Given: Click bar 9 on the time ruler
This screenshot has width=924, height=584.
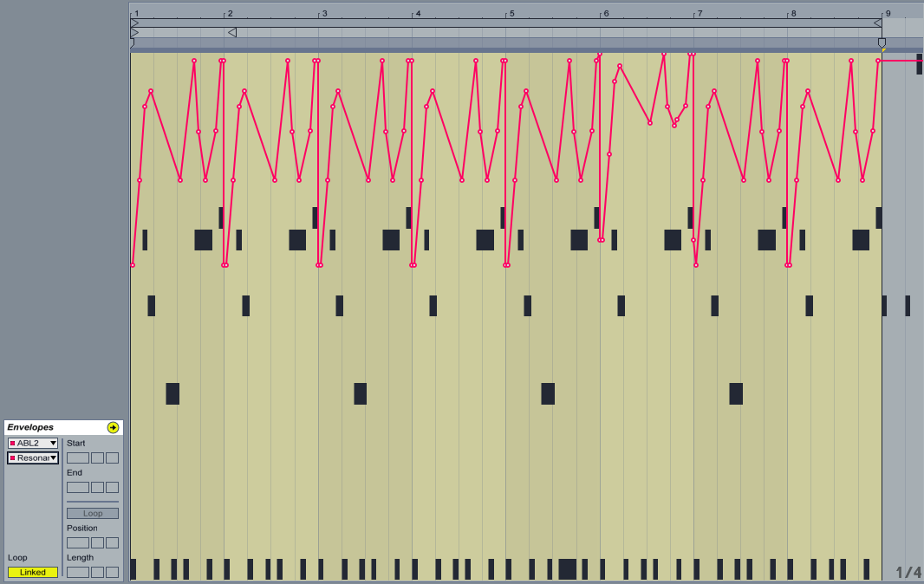Looking at the screenshot, I should coord(888,13).
